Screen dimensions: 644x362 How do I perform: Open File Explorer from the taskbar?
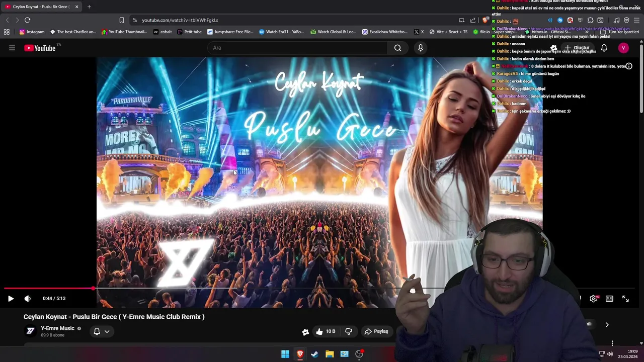(330, 354)
